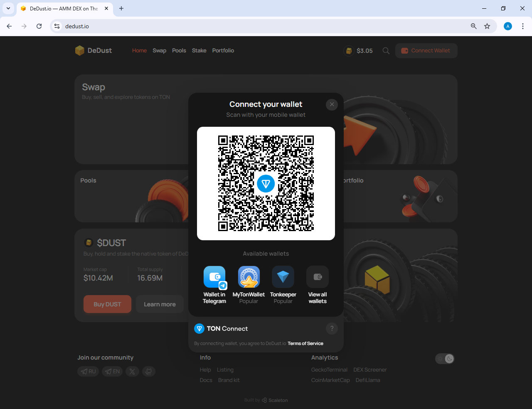Click the $3.05 DUST price indicator
This screenshot has height=409, width=532.
(x=359, y=51)
